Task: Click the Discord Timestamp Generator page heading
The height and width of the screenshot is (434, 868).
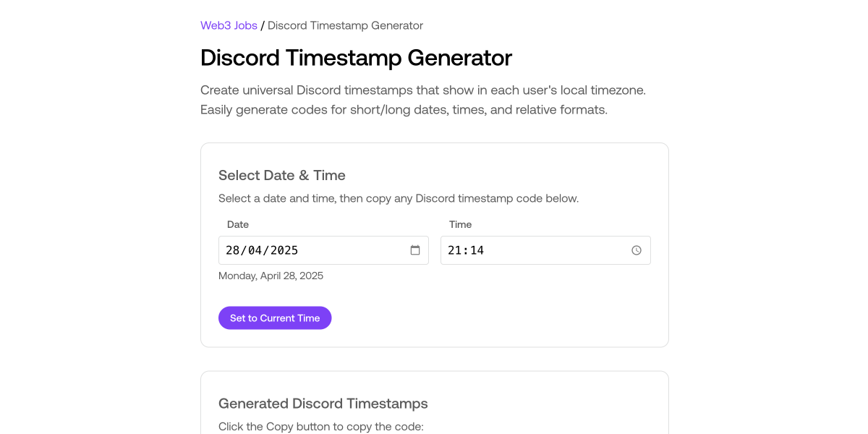Action: pyautogui.click(x=356, y=58)
